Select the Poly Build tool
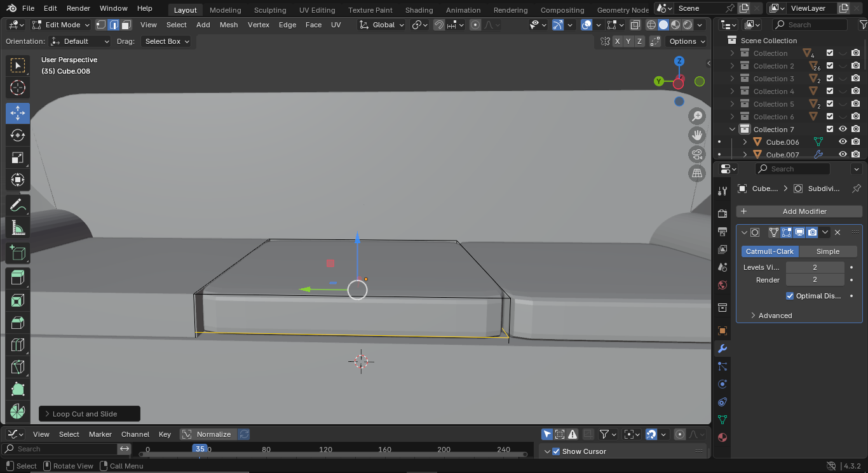868x473 pixels. 18,389
